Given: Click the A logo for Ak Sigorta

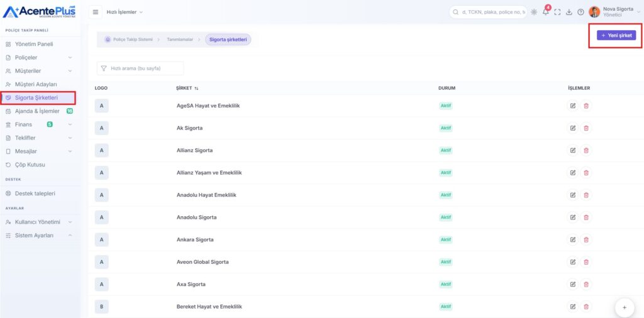Looking at the screenshot, I should [101, 128].
